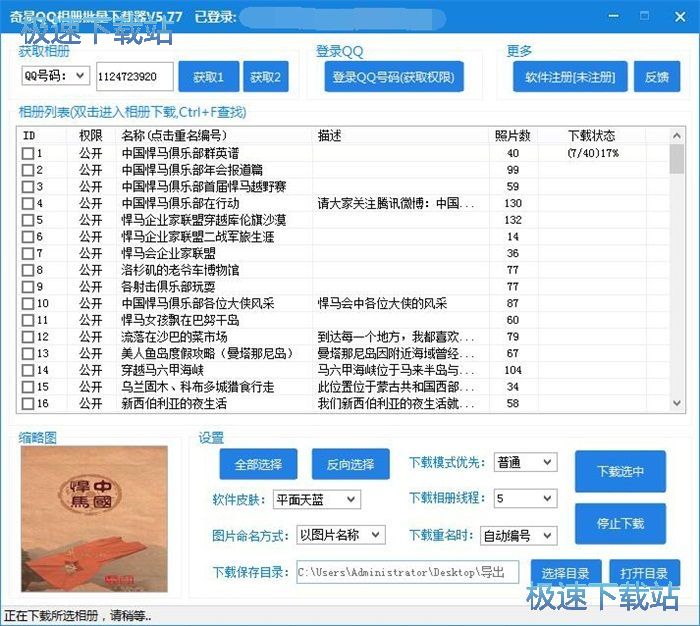
Task: Select checkbox for album 14
Action: [28, 371]
